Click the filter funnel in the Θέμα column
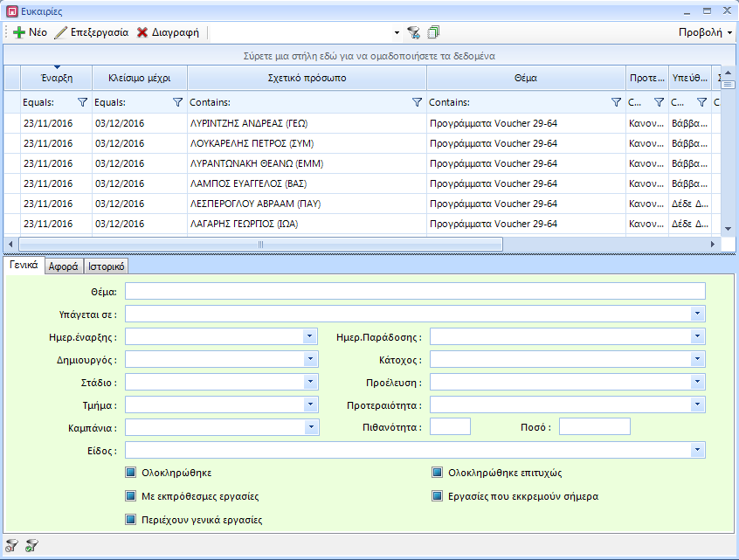 [616, 102]
